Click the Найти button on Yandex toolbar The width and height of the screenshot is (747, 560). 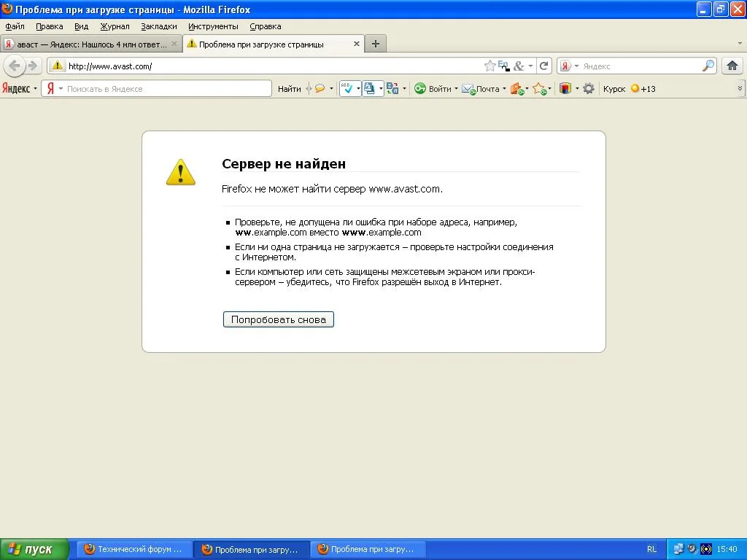pyautogui.click(x=289, y=89)
